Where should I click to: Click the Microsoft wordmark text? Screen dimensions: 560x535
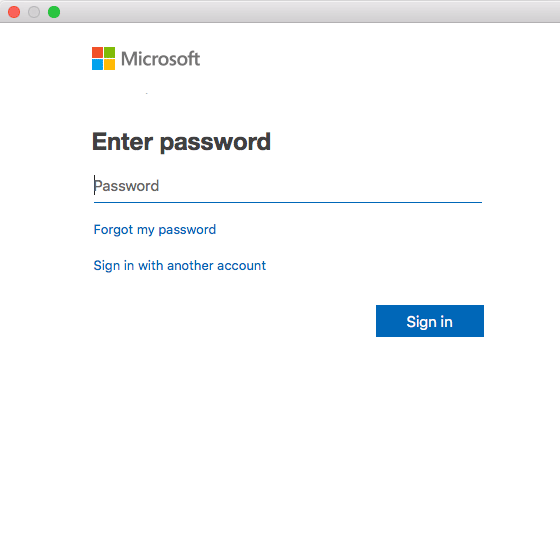click(161, 59)
